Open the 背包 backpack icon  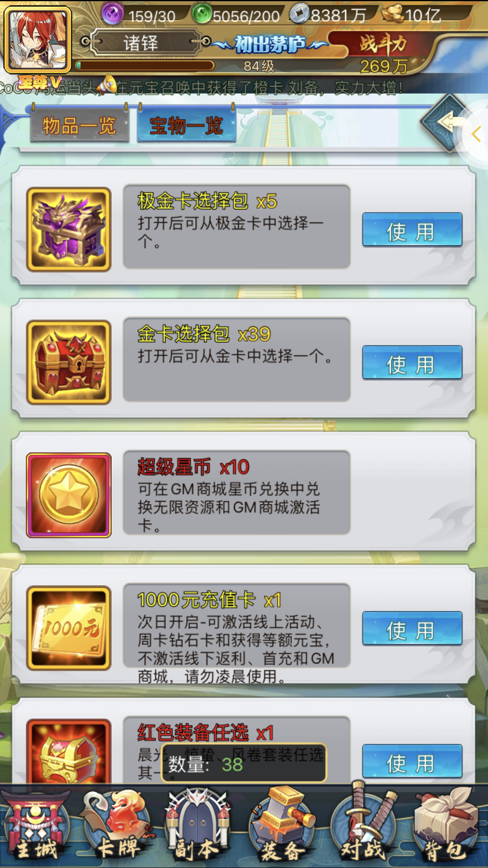[446, 826]
